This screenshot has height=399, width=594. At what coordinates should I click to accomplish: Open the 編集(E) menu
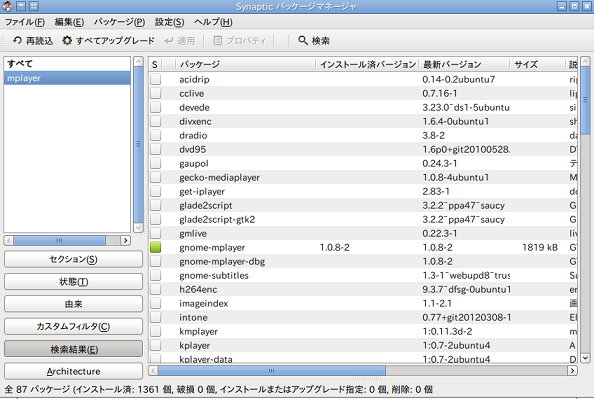click(69, 22)
